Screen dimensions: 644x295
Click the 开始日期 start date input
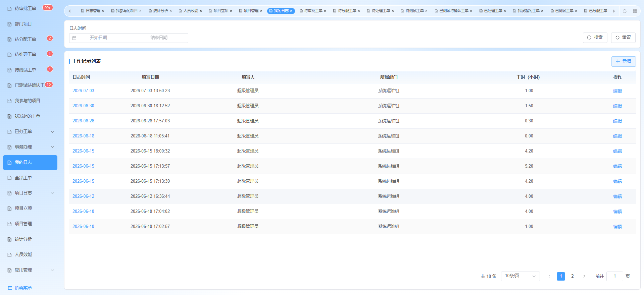[98, 38]
